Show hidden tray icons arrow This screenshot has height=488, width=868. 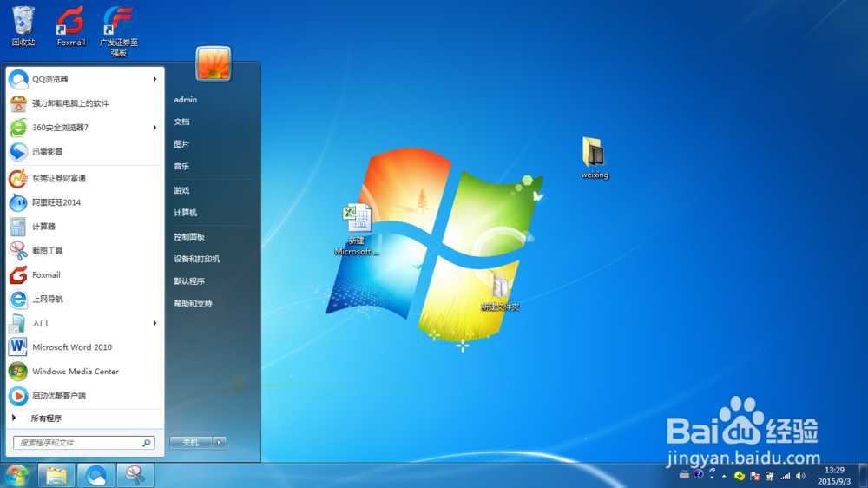click(724, 476)
